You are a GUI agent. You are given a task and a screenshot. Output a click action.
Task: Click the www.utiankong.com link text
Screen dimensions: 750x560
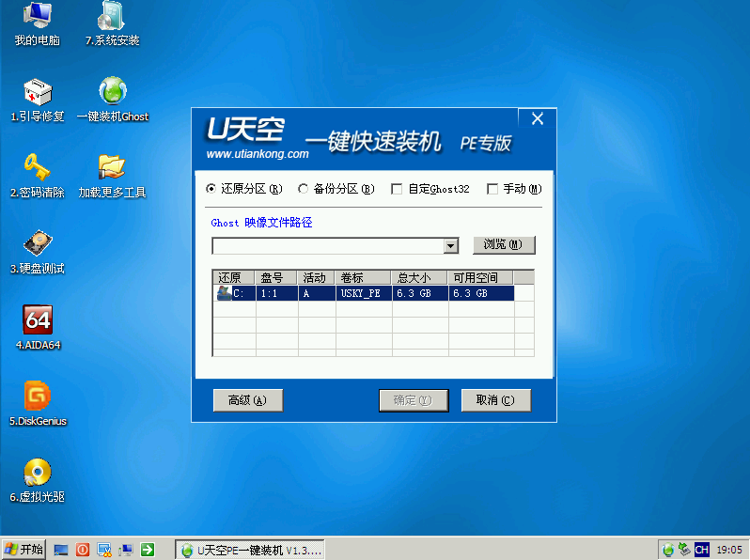[258, 154]
